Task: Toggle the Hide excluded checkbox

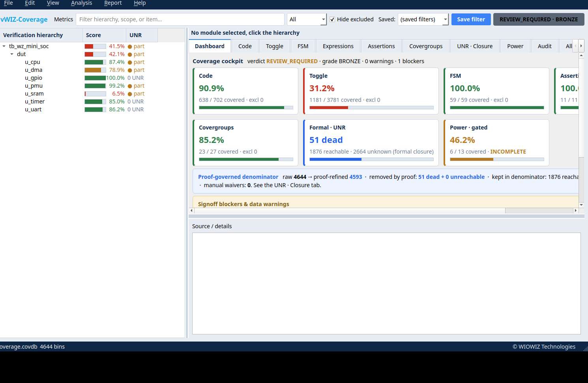Action: [332, 19]
